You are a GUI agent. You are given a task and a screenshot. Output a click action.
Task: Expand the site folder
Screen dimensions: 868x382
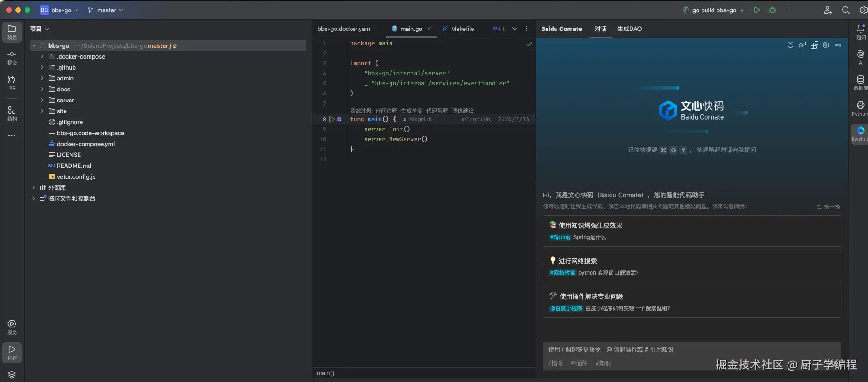point(42,111)
